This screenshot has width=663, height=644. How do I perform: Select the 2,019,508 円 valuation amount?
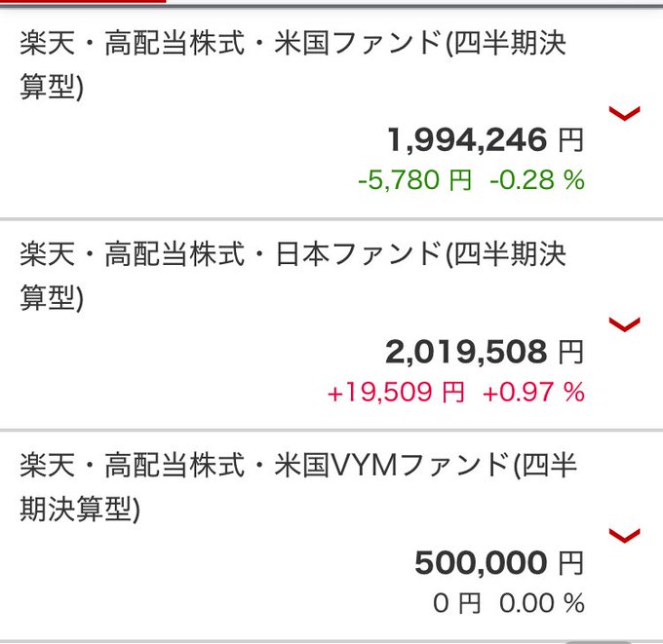[485, 352]
